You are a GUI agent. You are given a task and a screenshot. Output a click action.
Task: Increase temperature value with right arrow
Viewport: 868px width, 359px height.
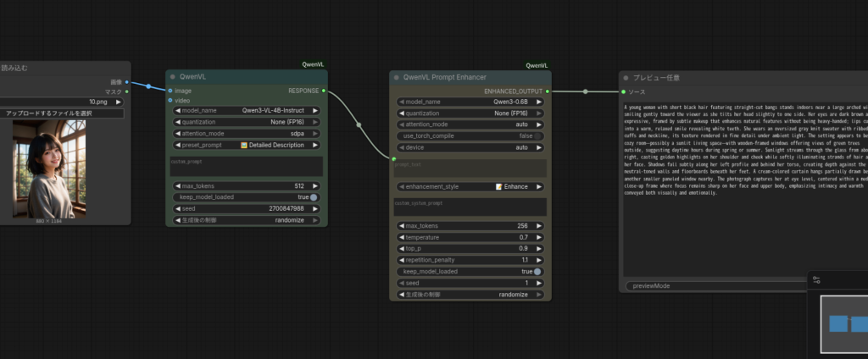pos(540,237)
